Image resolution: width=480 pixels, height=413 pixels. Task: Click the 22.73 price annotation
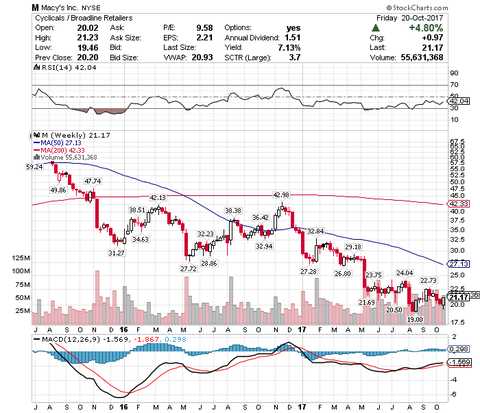point(428,280)
